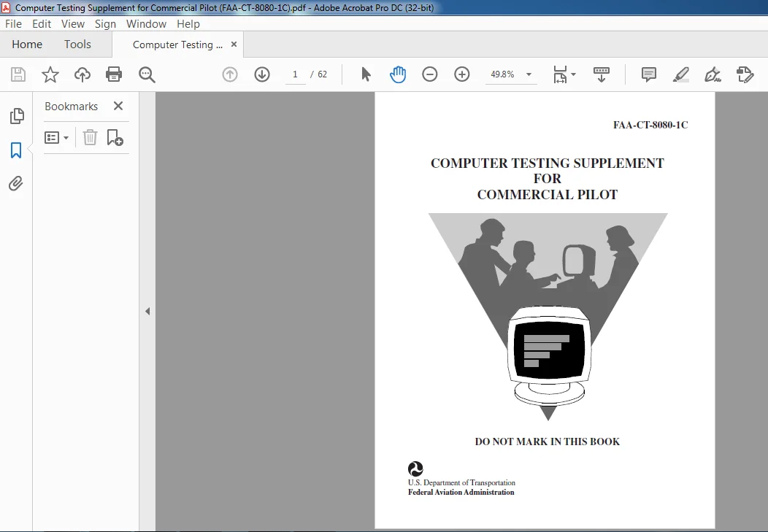Print the document with the printer icon
This screenshot has width=768, height=532.
[114, 74]
